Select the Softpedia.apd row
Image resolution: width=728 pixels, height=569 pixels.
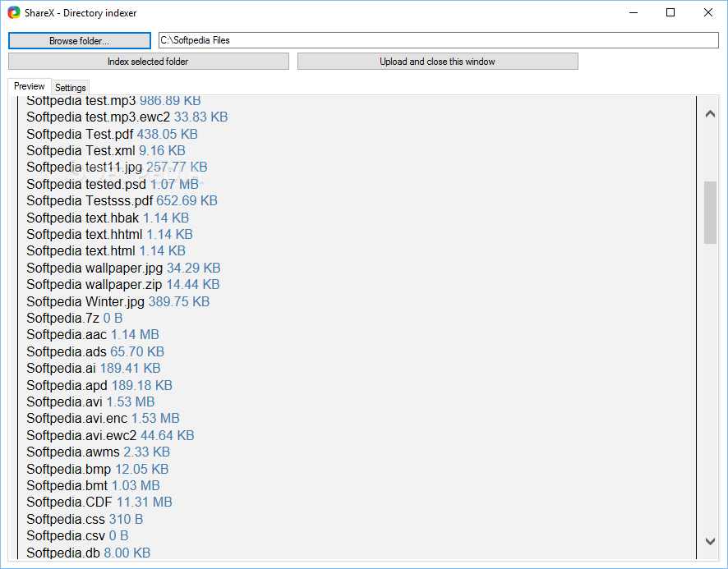click(99, 386)
